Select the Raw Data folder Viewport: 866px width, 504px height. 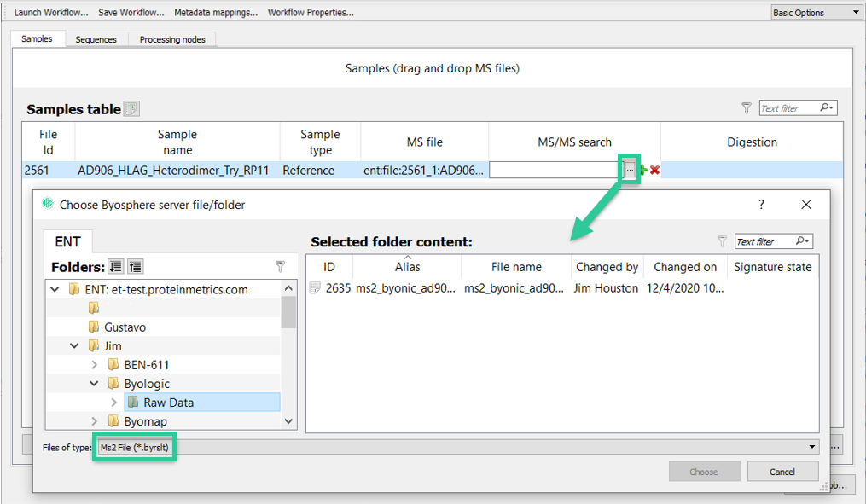(x=202, y=403)
